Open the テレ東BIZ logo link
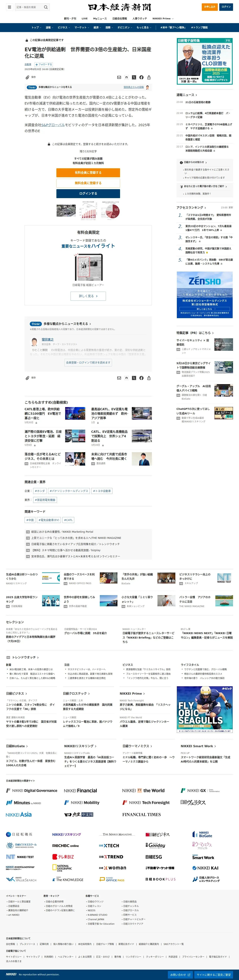Image resolution: width=239 pixels, height=980 pixels. 63,857
